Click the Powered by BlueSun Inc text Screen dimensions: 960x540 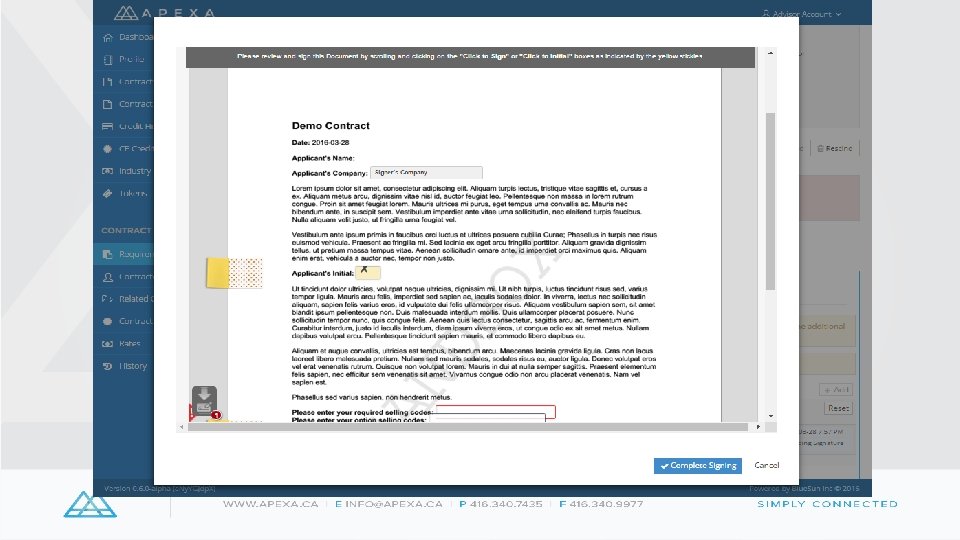[x=804, y=489]
